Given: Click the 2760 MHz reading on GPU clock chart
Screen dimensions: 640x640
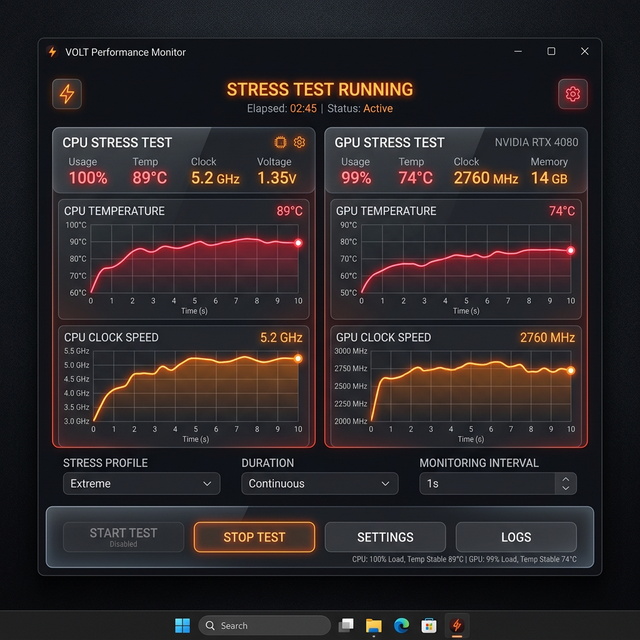Looking at the screenshot, I should tap(547, 338).
